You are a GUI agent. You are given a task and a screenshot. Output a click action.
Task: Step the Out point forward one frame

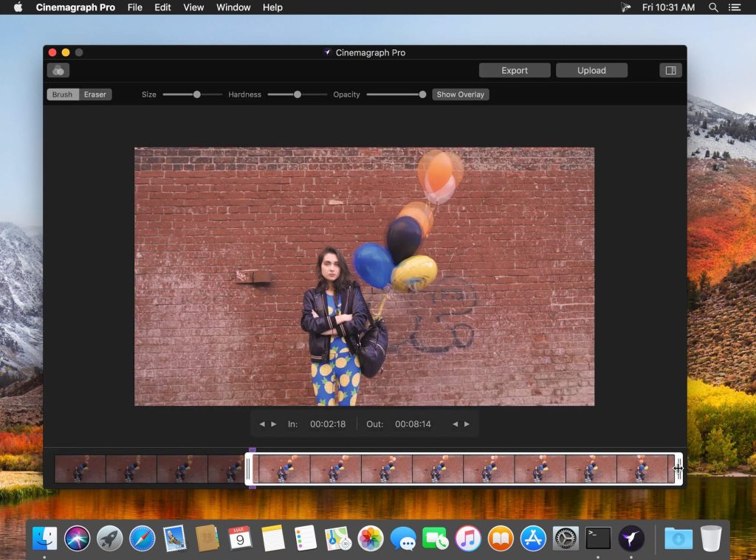[x=467, y=424]
